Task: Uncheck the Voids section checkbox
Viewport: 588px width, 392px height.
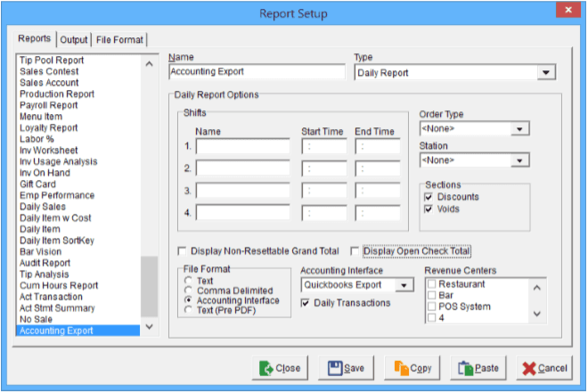Action: click(429, 210)
